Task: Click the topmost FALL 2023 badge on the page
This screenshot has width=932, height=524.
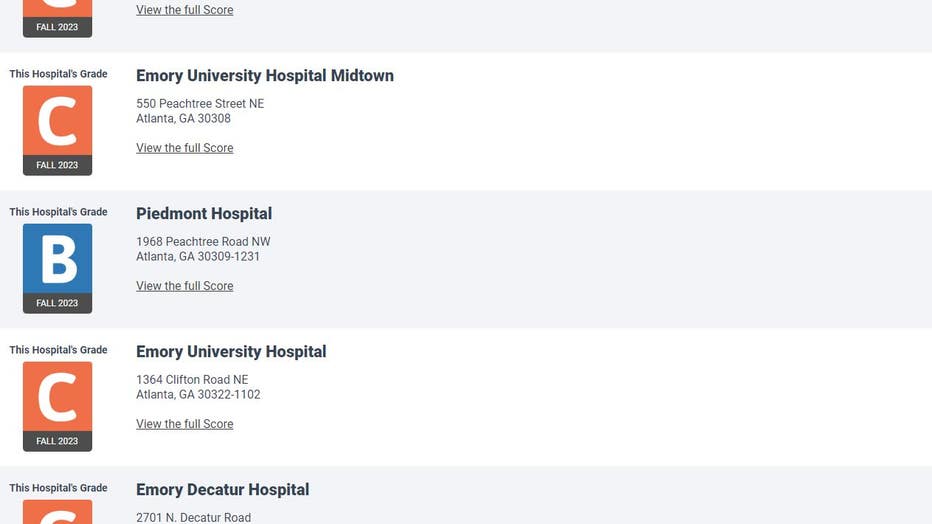Action: point(58,27)
